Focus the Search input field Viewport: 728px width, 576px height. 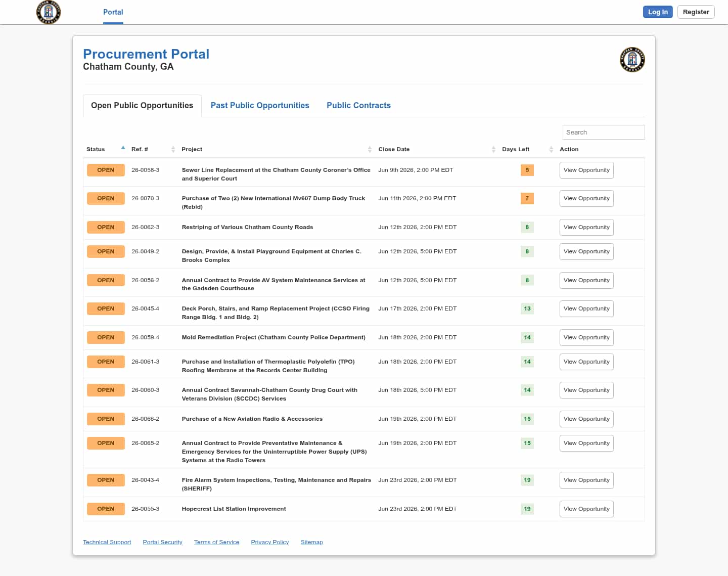[x=604, y=132]
